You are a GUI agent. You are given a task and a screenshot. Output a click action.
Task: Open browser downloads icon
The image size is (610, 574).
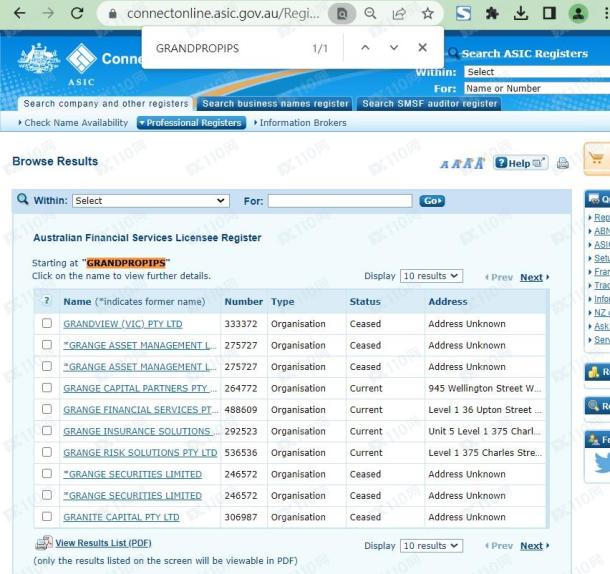coord(521,14)
